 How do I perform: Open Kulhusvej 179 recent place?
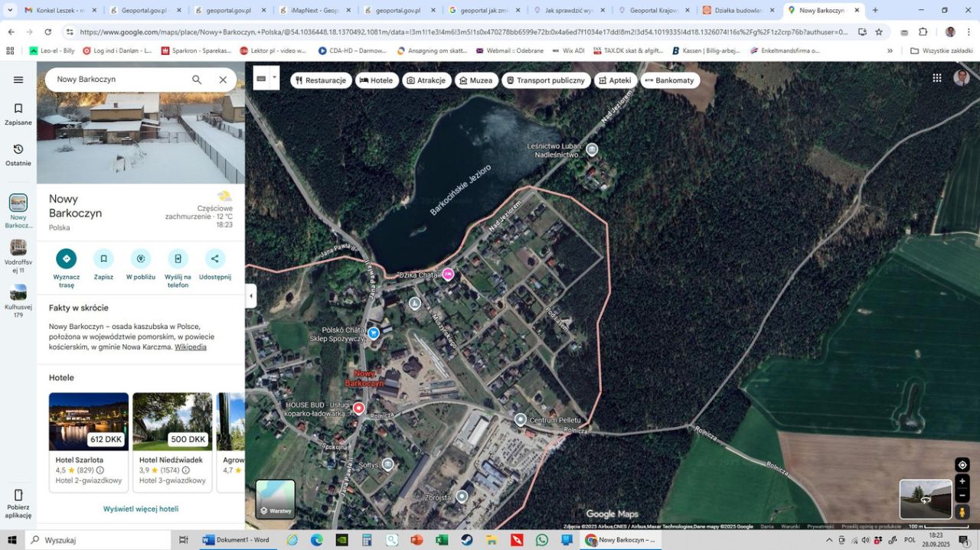[x=18, y=301]
